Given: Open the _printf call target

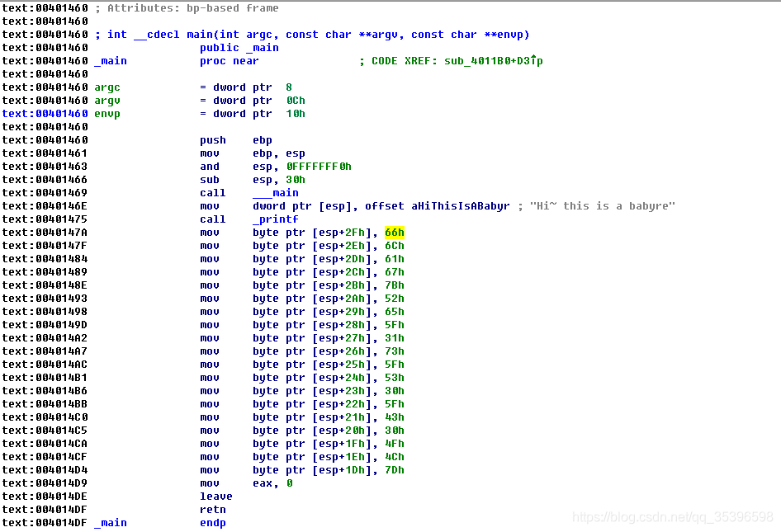Looking at the screenshot, I should 276,219.
